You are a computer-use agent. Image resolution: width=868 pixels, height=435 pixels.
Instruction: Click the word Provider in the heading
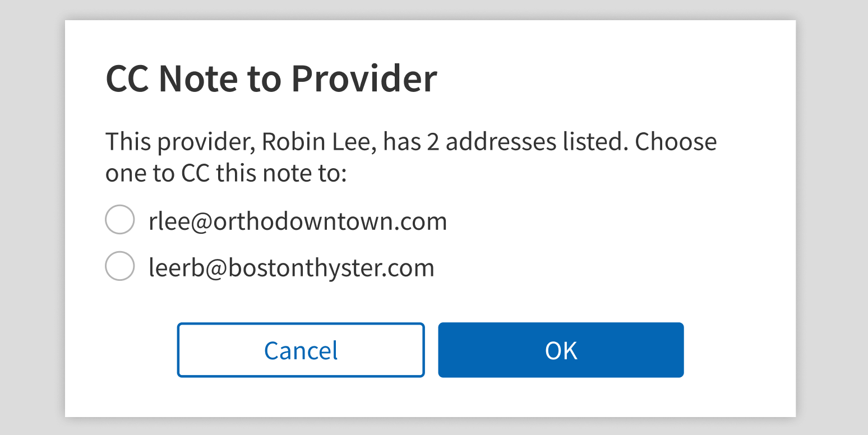[363, 78]
